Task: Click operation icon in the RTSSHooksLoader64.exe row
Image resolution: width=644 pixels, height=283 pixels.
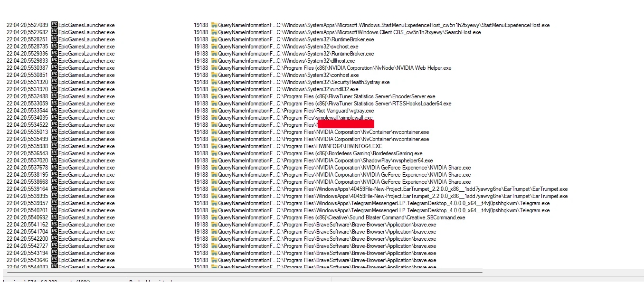Action: 214,104
